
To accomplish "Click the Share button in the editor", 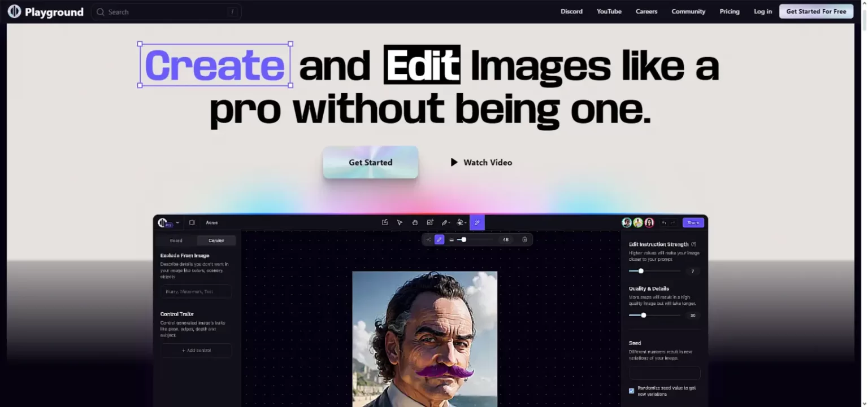I will (x=693, y=222).
